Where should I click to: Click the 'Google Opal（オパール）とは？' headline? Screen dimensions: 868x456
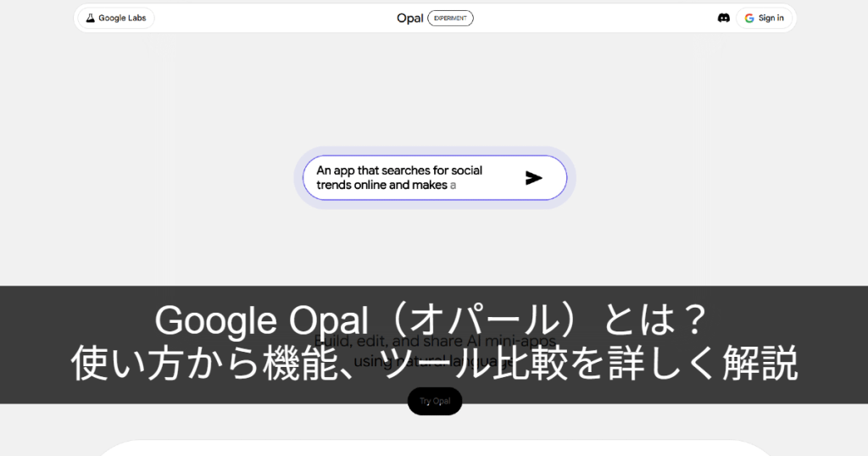click(433, 322)
